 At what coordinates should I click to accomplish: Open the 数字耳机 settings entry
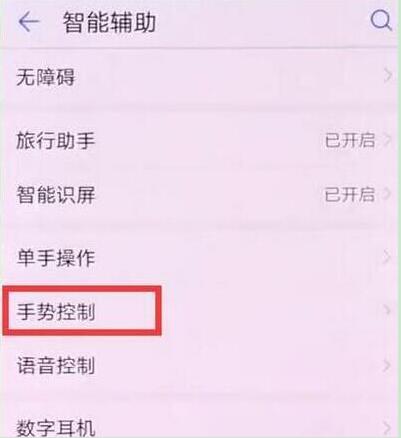pyautogui.click(x=200, y=423)
